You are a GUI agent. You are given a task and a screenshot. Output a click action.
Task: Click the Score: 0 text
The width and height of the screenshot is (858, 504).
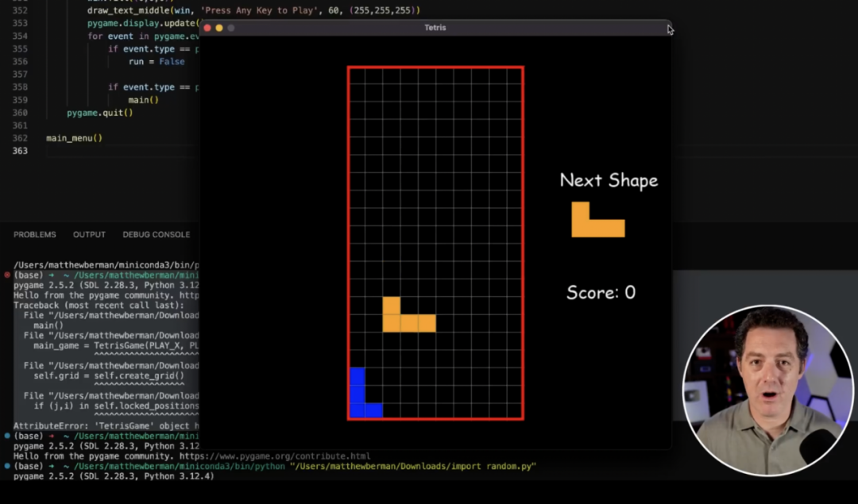click(x=601, y=293)
